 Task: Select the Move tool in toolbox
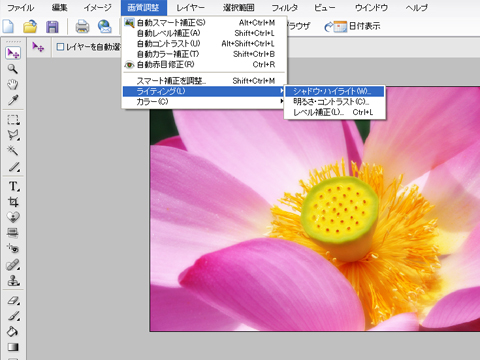tap(13, 53)
